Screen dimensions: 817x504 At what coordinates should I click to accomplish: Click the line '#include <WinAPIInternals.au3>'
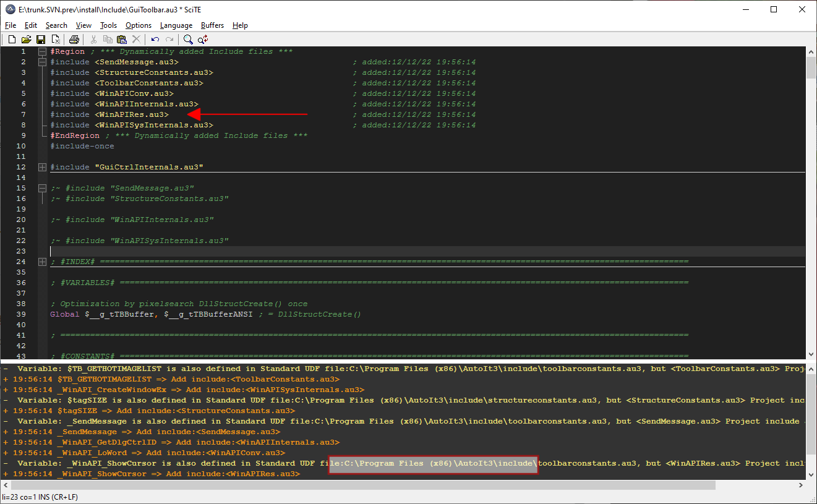124,105
